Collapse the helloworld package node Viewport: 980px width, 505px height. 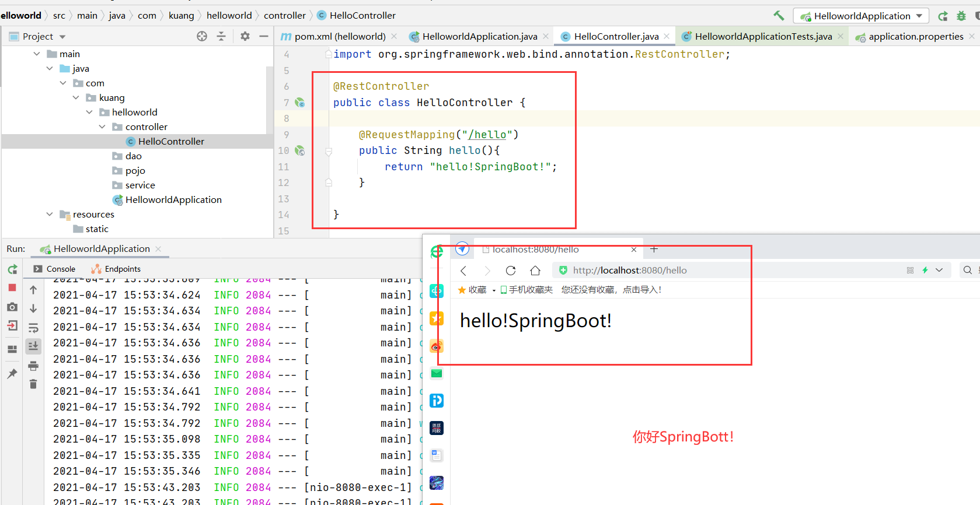pyautogui.click(x=89, y=112)
